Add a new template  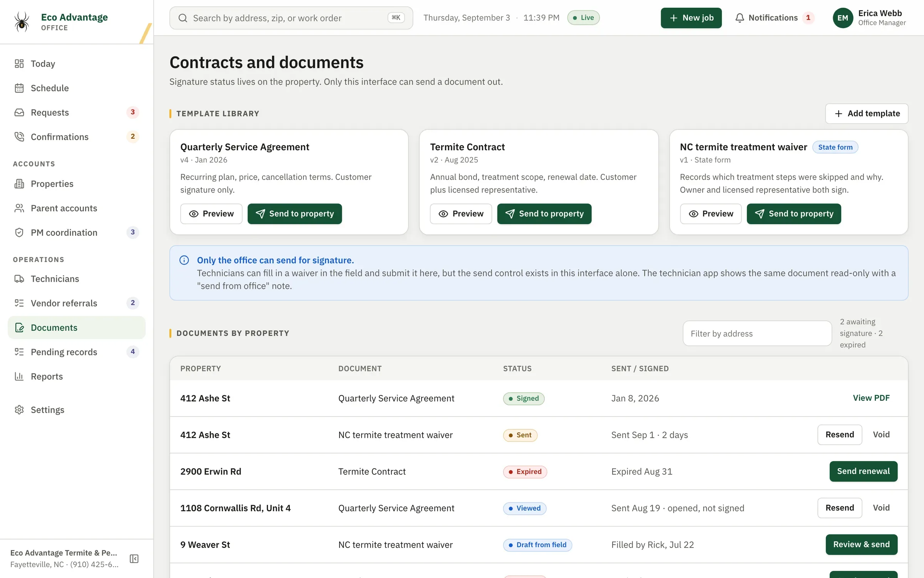click(x=867, y=114)
